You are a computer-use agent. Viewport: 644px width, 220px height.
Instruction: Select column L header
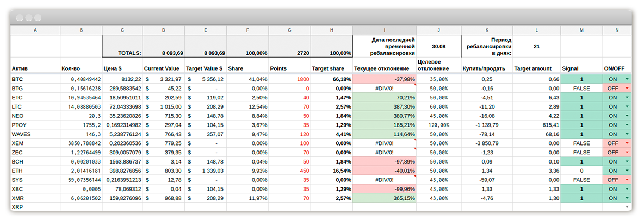point(536,30)
